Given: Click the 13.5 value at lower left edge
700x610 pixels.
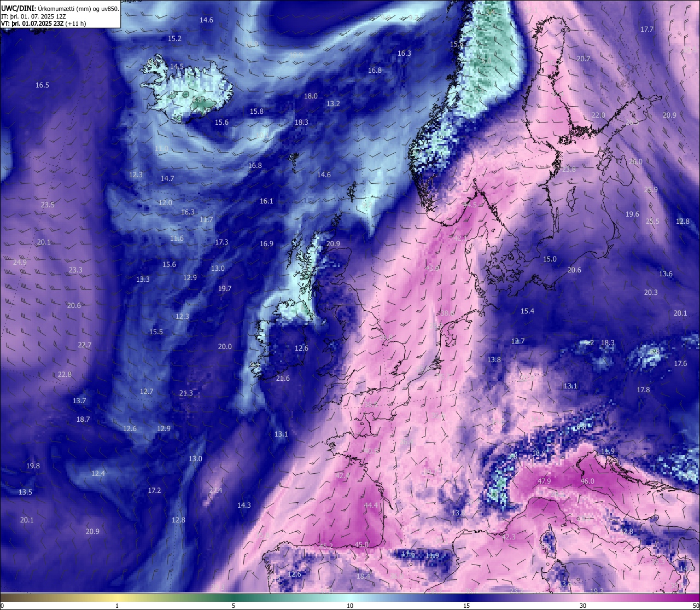Looking at the screenshot, I should coord(25,492).
